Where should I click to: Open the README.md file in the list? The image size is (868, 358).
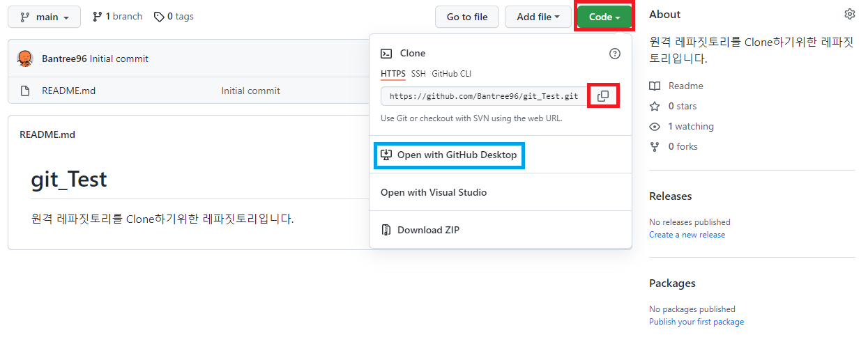[68, 91]
